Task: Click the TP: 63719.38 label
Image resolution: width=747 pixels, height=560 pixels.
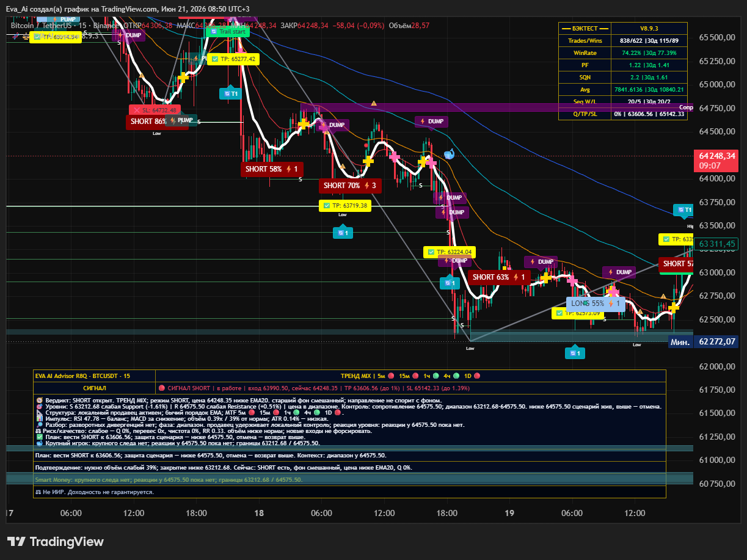Action: (345, 206)
